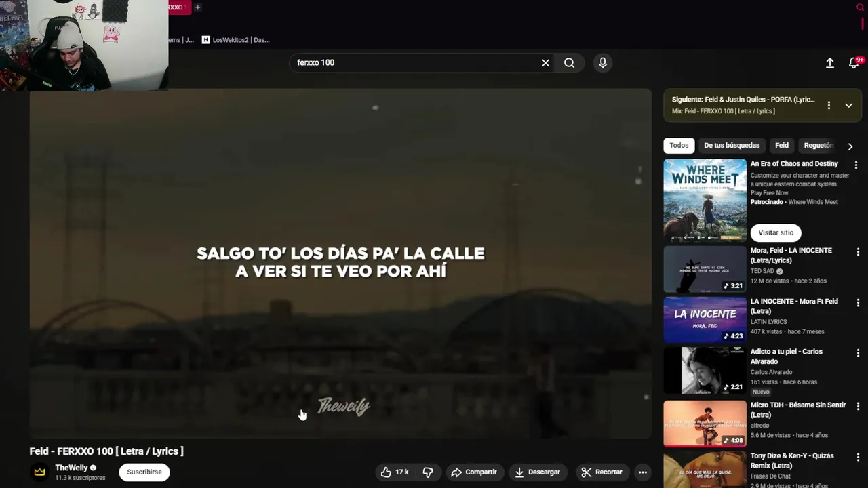
Task: Select the Feid filter chip
Action: pyautogui.click(x=782, y=145)
